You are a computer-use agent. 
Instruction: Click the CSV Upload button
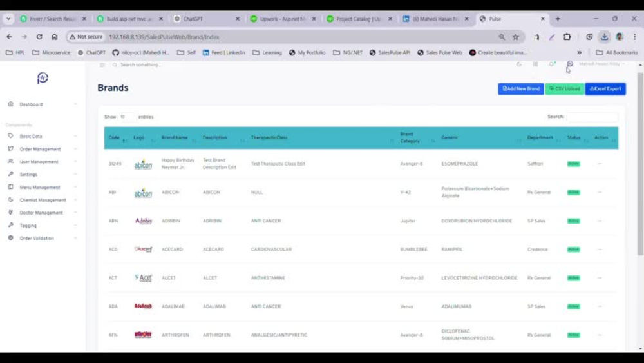pyautogui.click(x=565, y=89)
